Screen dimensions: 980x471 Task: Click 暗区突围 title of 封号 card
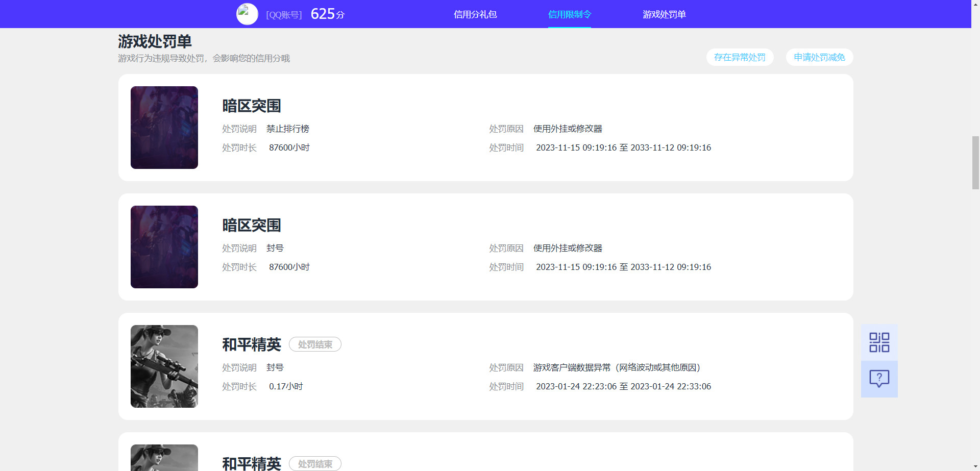pos(252,225)
